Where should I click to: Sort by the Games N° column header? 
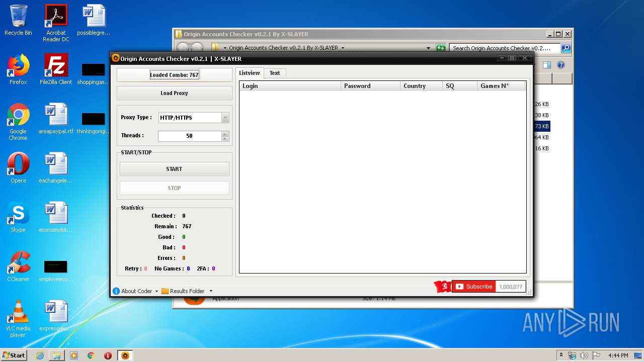(501, 86)
